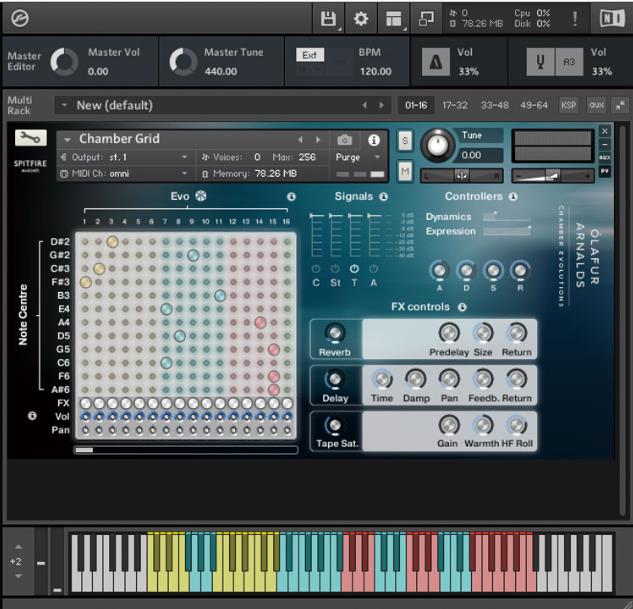Click the camera snapshot icon
Viewport: 633px width, 609px height.
pyautogui.click(x=345, y=140)
